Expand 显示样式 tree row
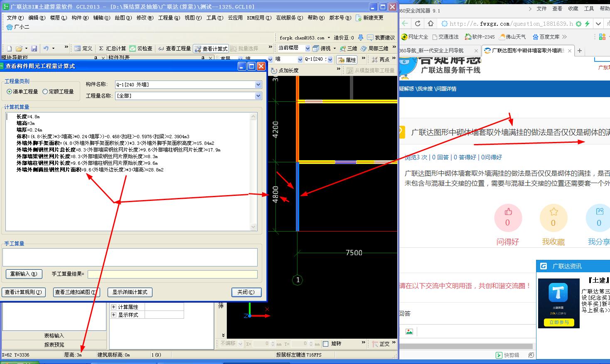Viewport: 610px width, 364px height. point(114,315)
